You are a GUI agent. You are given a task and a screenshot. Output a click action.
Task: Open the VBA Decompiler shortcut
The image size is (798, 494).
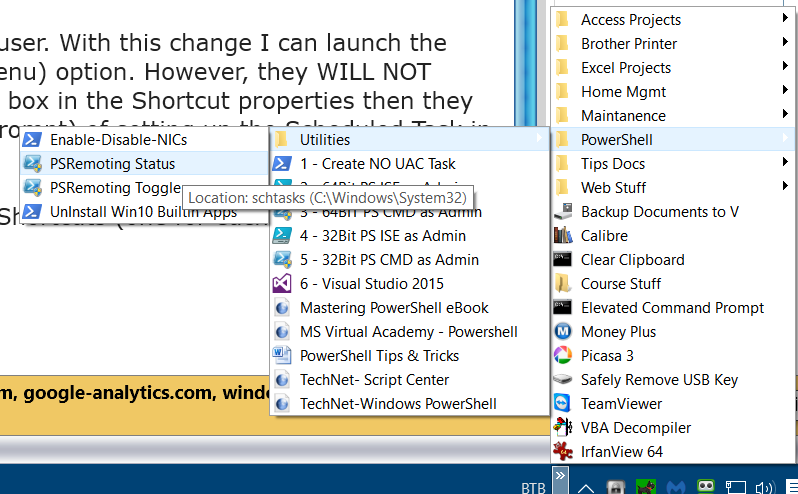tap(636, 428)
